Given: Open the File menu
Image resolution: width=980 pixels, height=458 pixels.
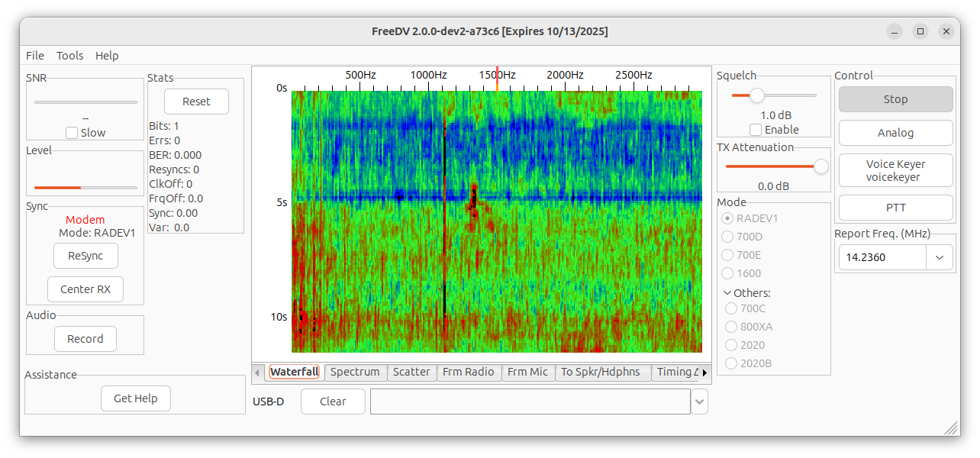Looking at the screenshot, I should click(35, 56).
